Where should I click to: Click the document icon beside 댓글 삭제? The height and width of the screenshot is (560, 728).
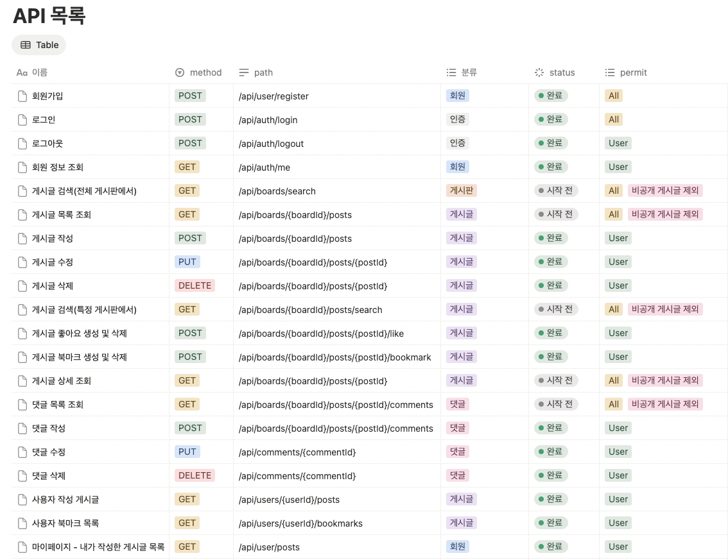tap(23, 476)
